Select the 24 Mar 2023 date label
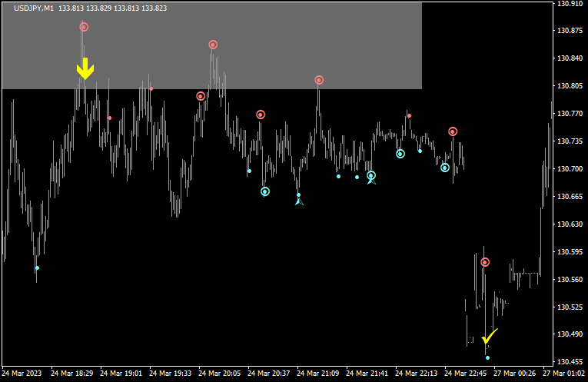Viewport: 588px width, 382px height. pos(23,374)
